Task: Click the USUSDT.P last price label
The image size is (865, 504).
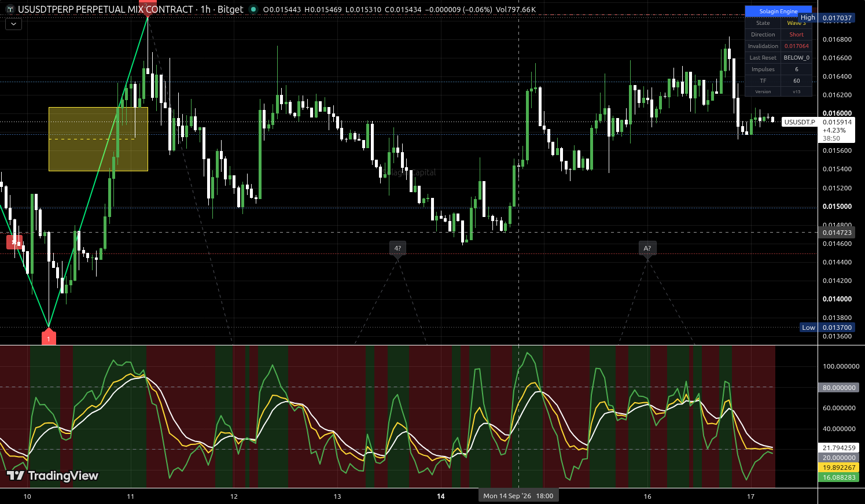Action: click(x=800, y=122)
